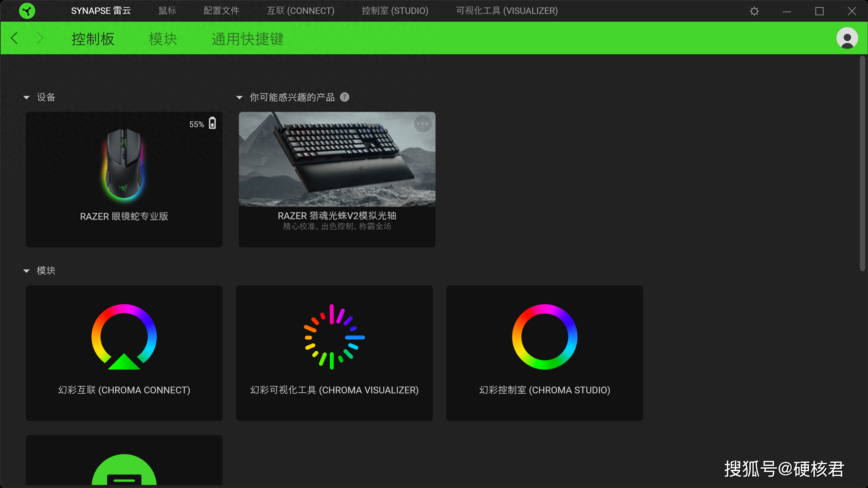The image size is (868, 488).
Task: Open the 配置文件 top tab
Action: (221, 11)
